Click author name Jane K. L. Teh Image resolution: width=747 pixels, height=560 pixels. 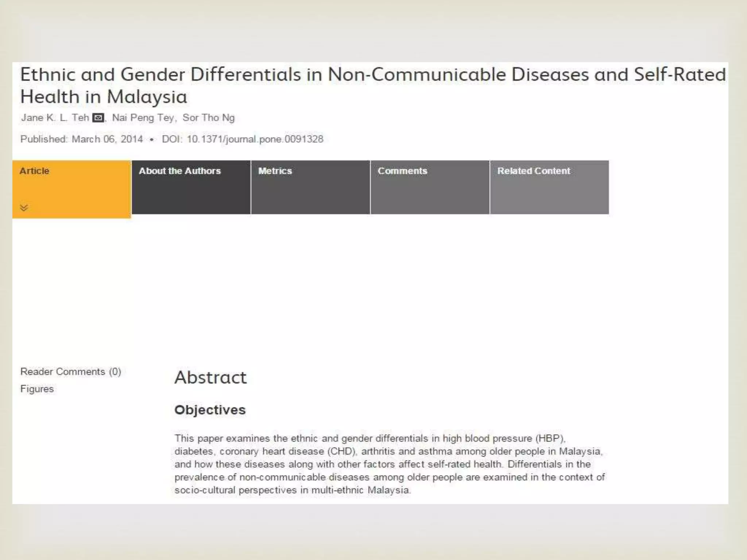click(x=55, y=118)
